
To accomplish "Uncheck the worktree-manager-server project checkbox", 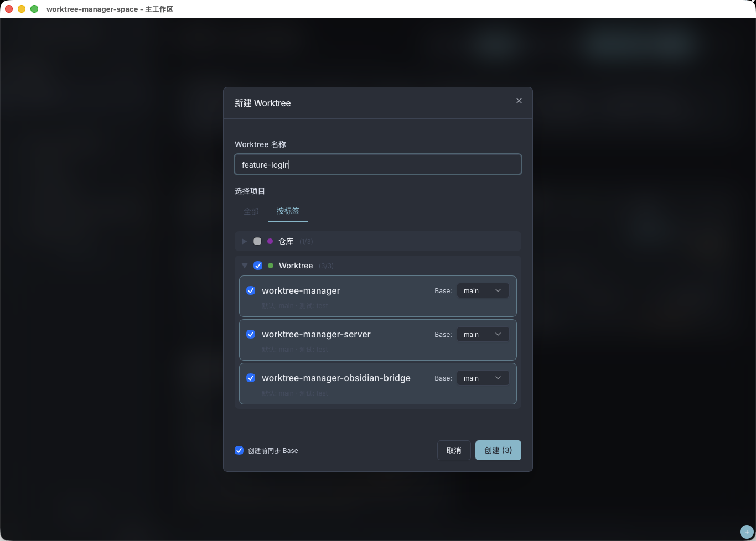I will [x=251, y=334].
